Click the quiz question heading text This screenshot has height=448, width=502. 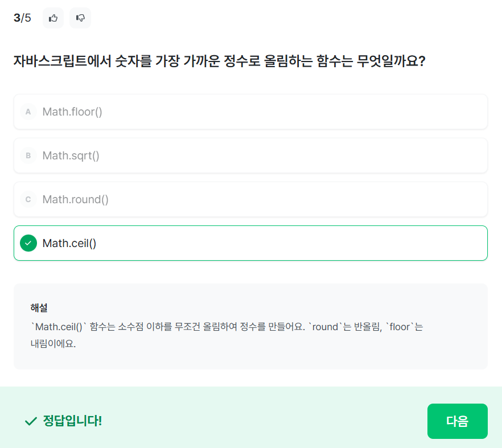(x=219, y=61)
